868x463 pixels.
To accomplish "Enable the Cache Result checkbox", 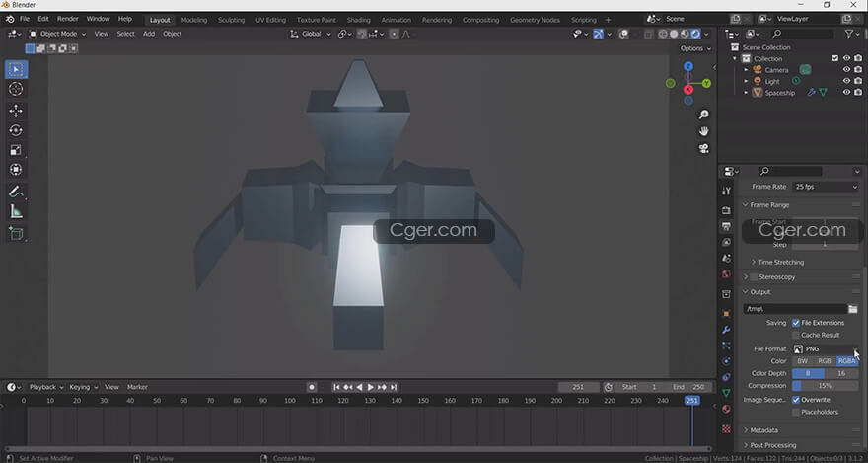I will 796,335.
